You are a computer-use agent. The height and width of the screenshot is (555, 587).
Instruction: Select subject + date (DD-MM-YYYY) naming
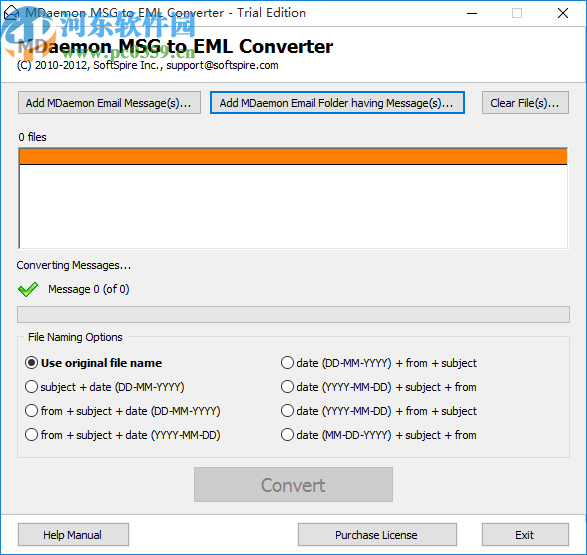[x=105, y=387]
